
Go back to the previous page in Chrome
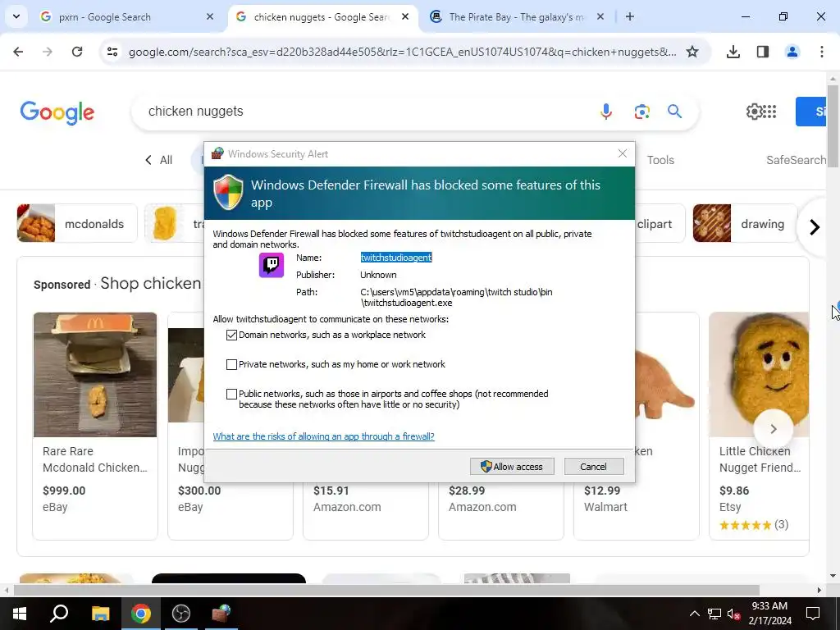[x=18, y=52]
